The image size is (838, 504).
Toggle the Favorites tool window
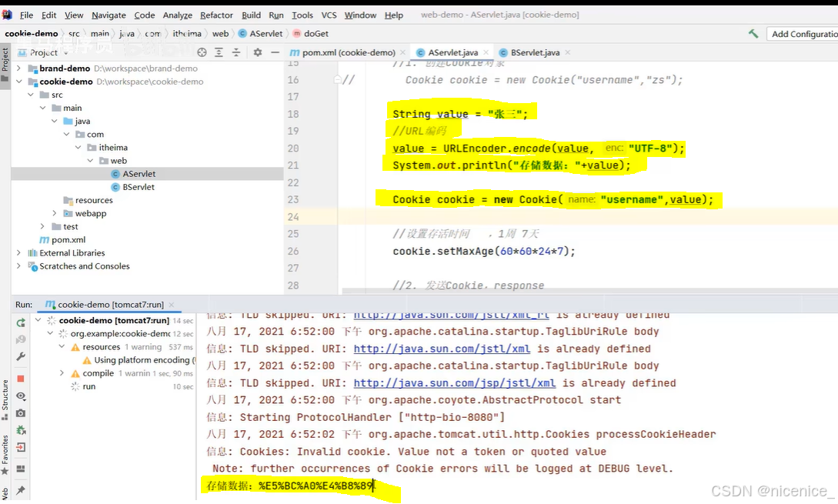click(x=5, y=454)
